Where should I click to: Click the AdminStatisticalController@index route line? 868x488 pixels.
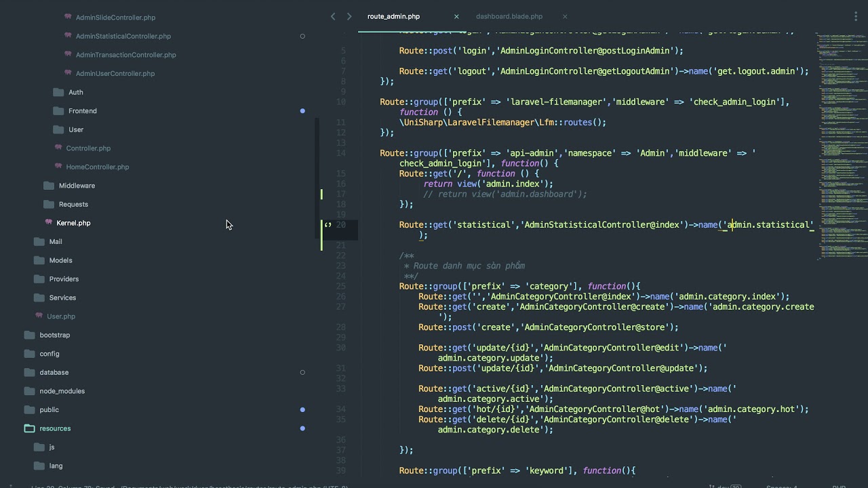[606, 225]
